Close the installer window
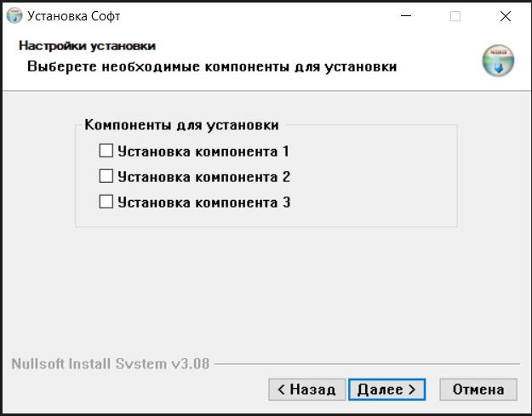Viewport: 532px width, 416px height. (x=505, y=15)
